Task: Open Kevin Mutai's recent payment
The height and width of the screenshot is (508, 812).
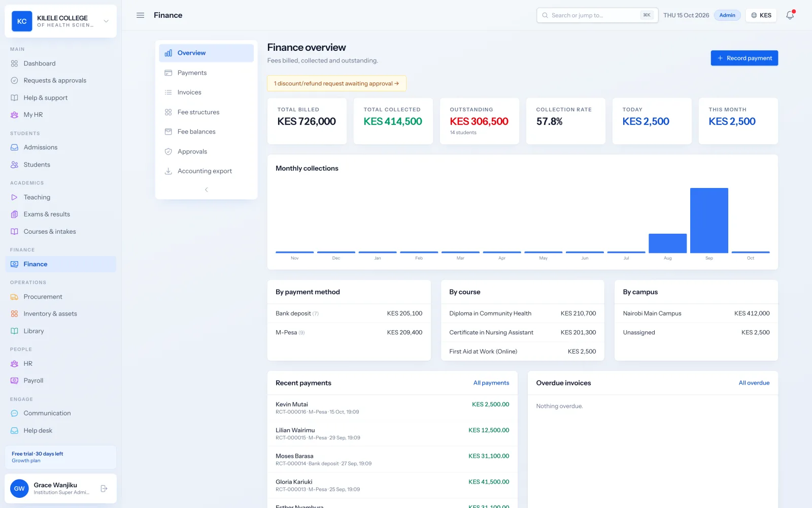Action: click(x=392, y=408)
